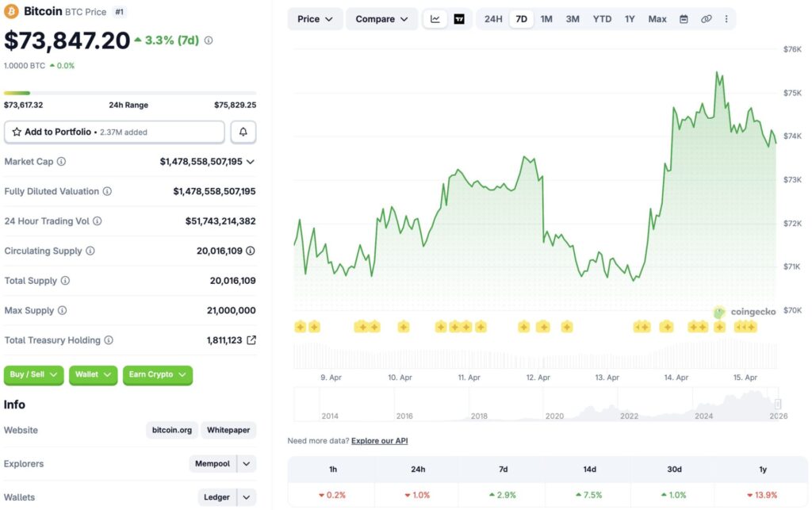Open the three-dot chart options menu
Viewport: 812px width, 510px height.
(x=726, y=18)
